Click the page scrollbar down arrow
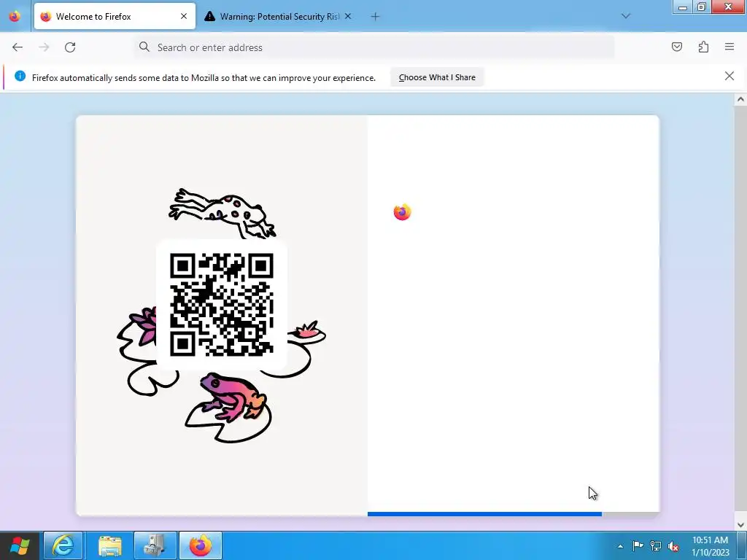747x560 pixels. coord(740,525)
